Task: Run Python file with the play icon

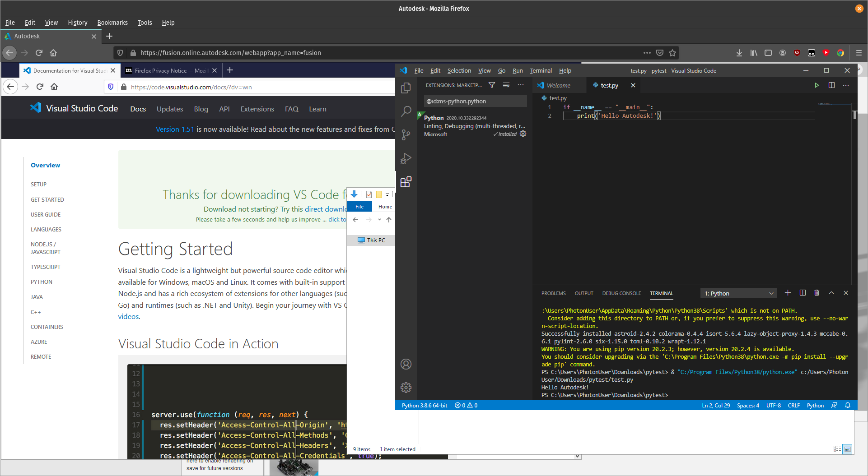Action: pos(817,85)
